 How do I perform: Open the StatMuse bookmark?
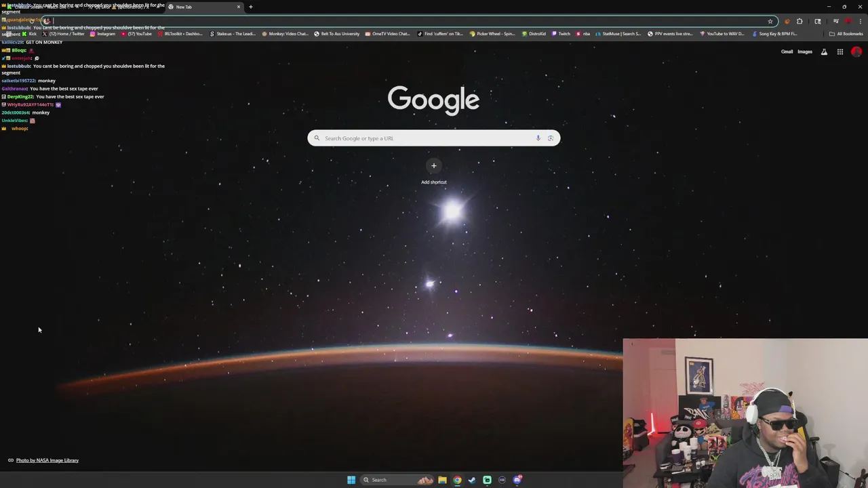(618, 34)
